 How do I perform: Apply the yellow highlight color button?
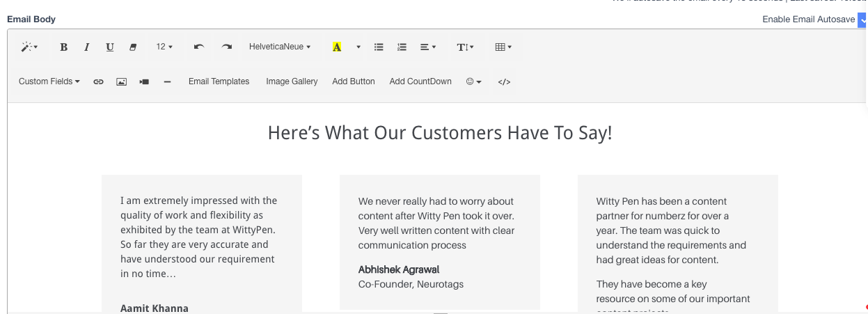(337, 47)
